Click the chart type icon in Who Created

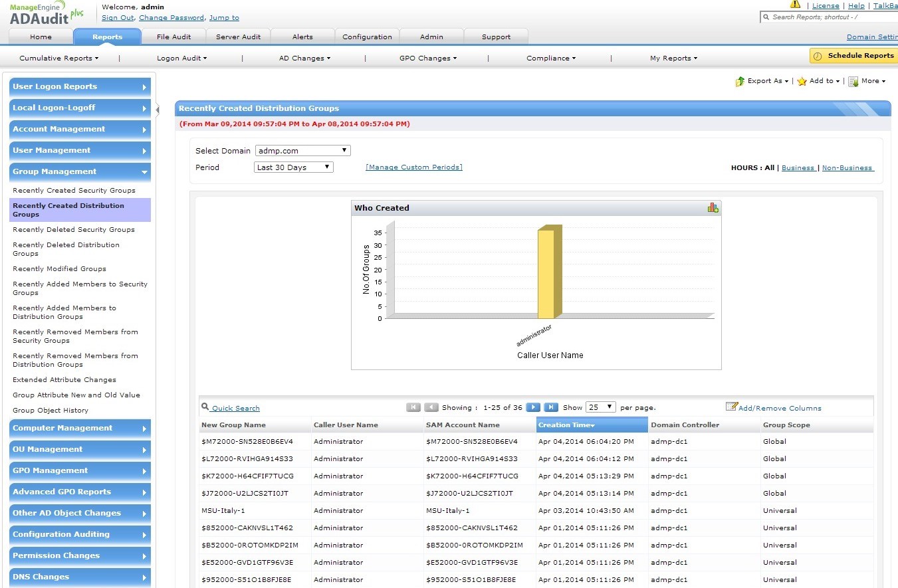pos(713,208)
